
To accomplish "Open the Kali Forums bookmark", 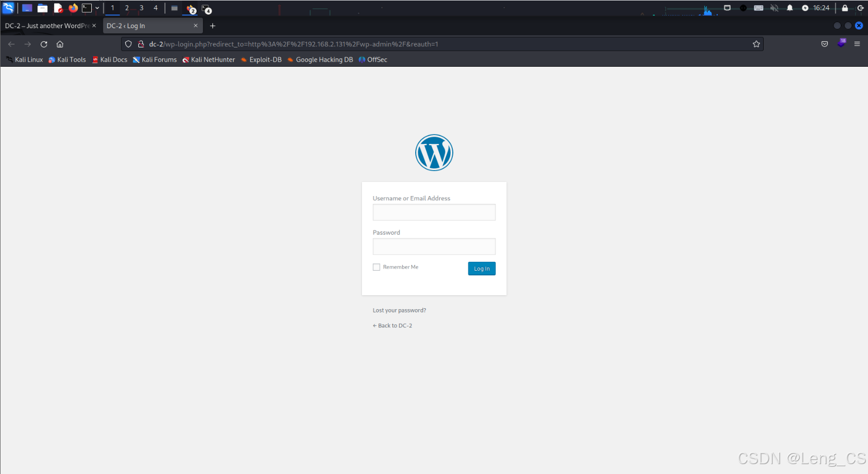I will pos(154,59).
